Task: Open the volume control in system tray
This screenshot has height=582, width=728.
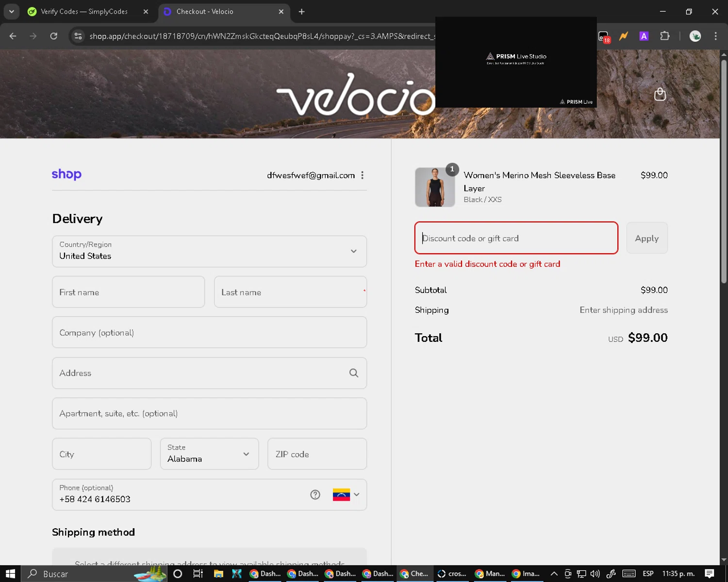Action: (x=596, y=574)
